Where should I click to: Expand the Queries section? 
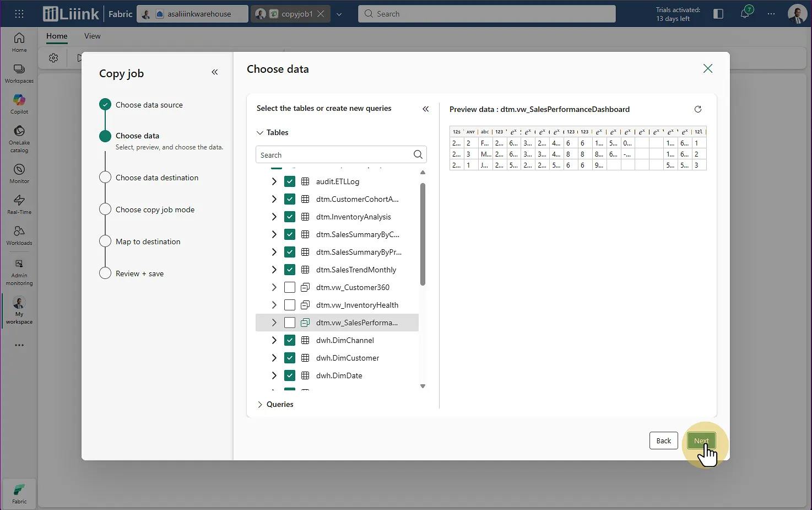[x=260, y=404]
